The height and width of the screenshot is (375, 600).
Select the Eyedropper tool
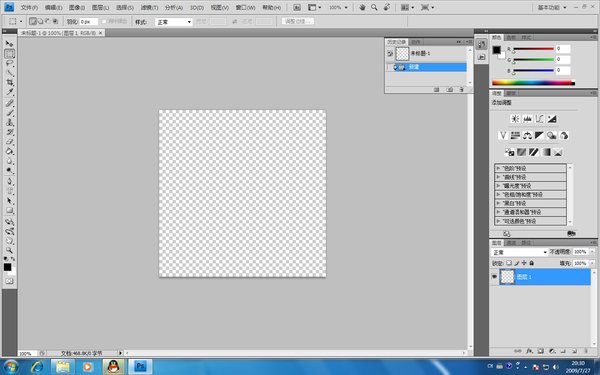(x=10, y=92)
